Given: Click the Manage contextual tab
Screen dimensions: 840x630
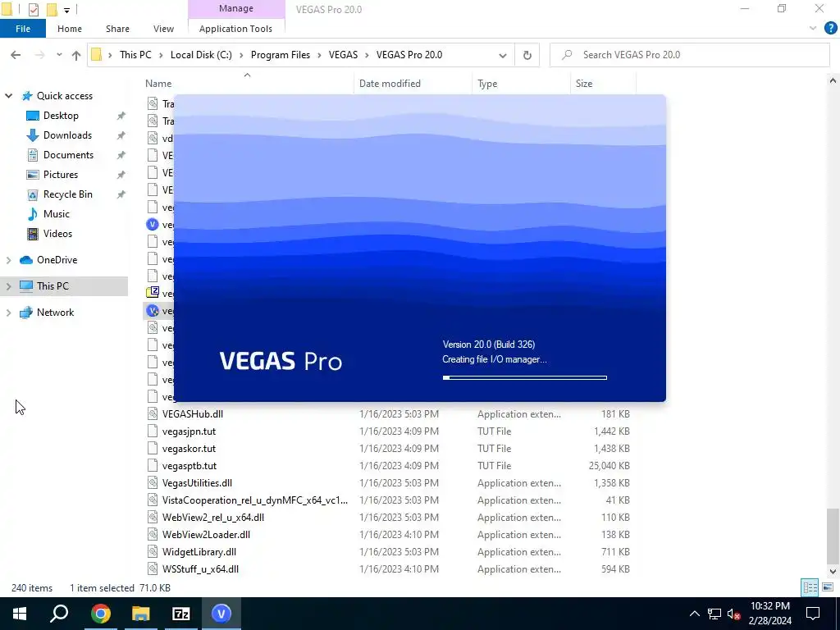Looking at the screenshot, I should (x=236, y=8).
